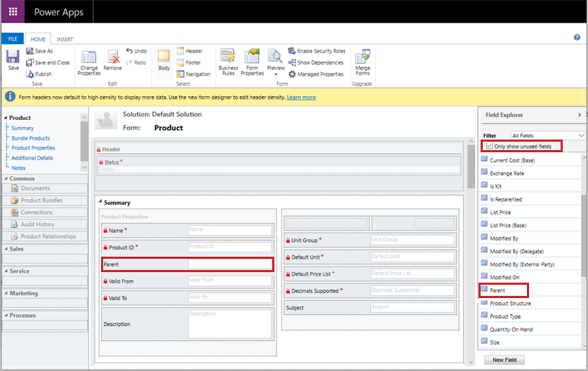The image size is (588, 371).
Task: Open Change Properties
Action: 89,63
